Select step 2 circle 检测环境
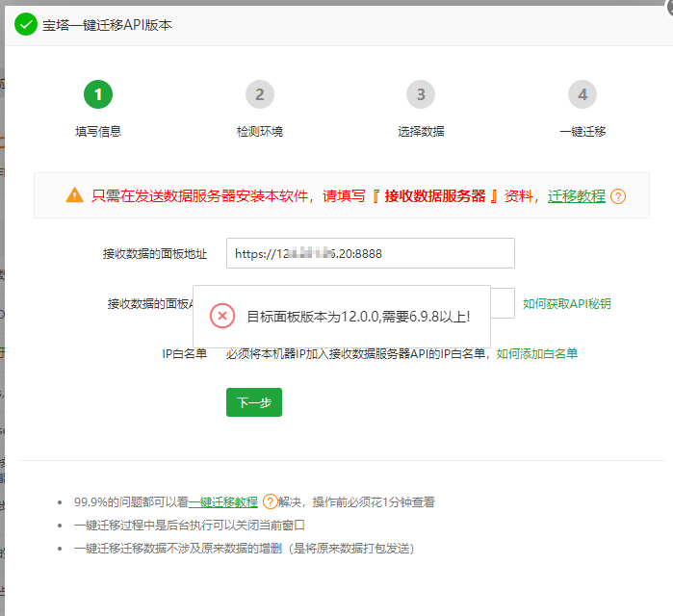673x616 pixels. (x=260, y=94)
